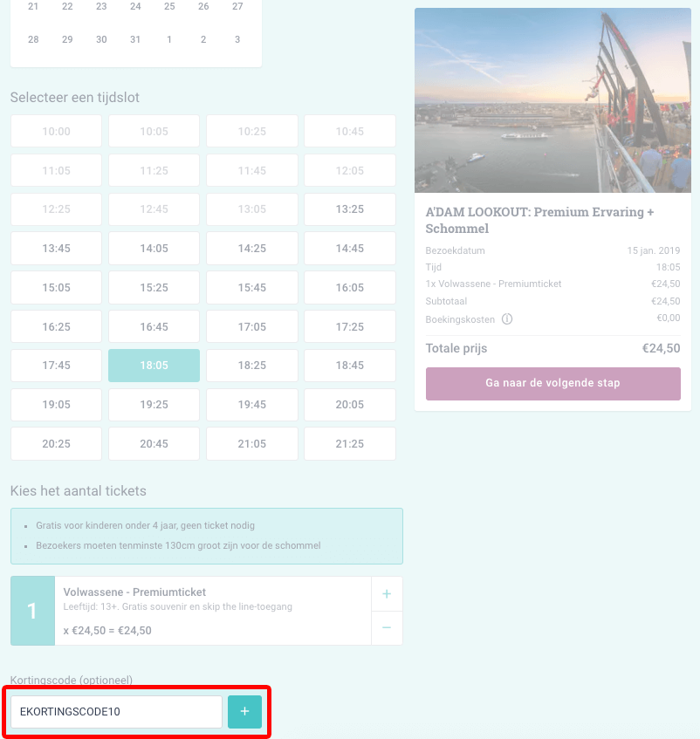Pick the 21:05 time slot
Viewport: 700px width, 739px height.
pyautogui.click(x=252, y=443)
